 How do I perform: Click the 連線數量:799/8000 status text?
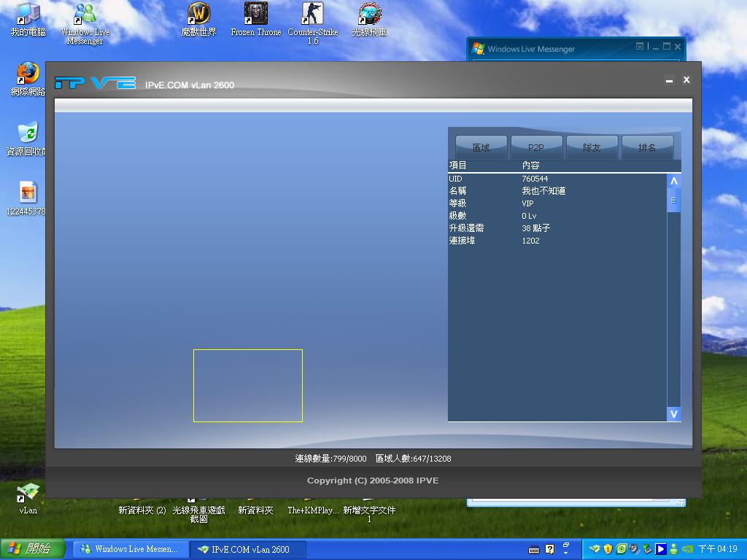click(330, 459)
